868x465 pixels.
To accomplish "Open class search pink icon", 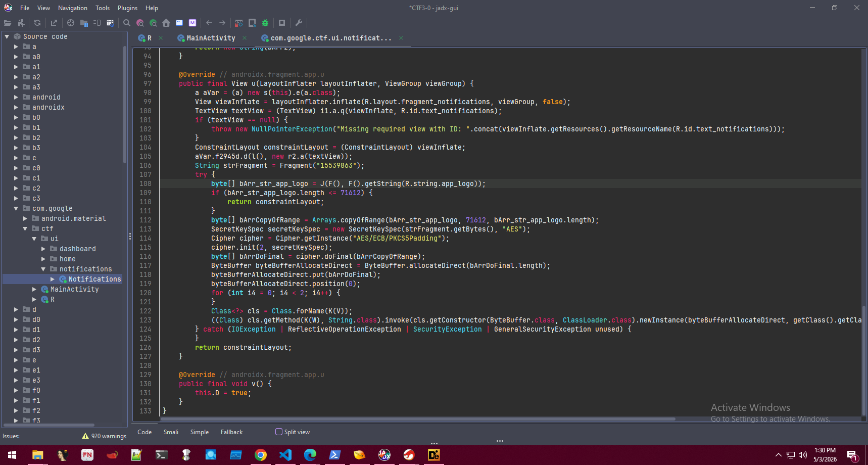I will pyautogui.click(x=140, y=23).
